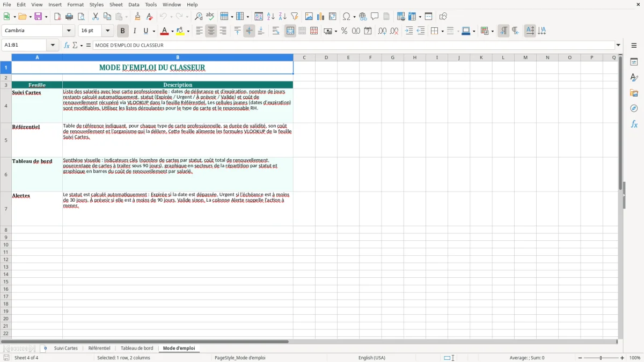The height and width of the screenshot is (362, 644).
Task: Open the Select Function (Sum) dropdown arrow
Action: coord(82,46)
